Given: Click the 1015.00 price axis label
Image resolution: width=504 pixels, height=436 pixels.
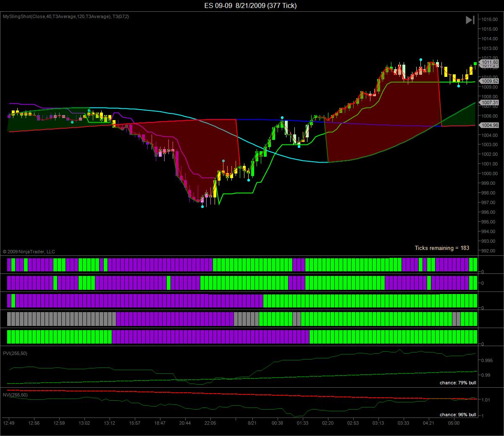Looking at the screenshot, I should pos(490,29).
